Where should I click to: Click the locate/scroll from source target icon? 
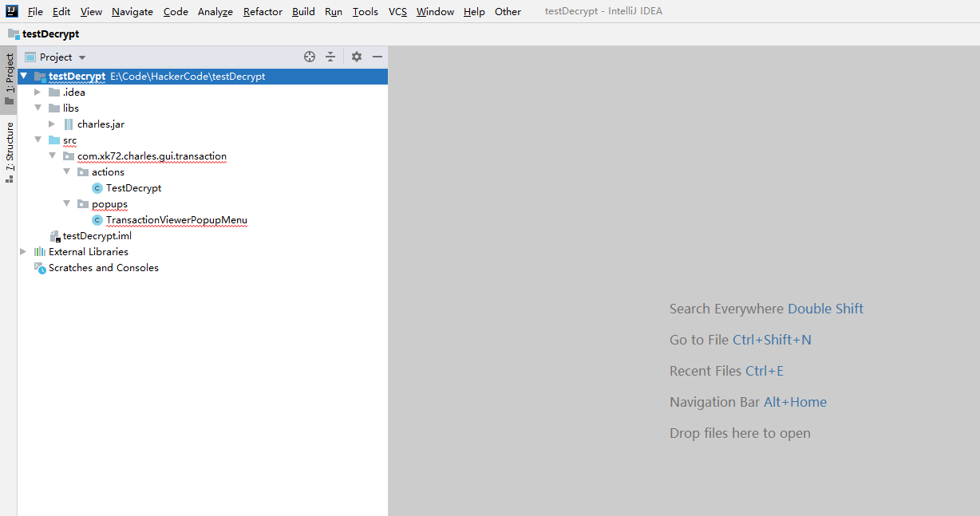pos(310,57)
